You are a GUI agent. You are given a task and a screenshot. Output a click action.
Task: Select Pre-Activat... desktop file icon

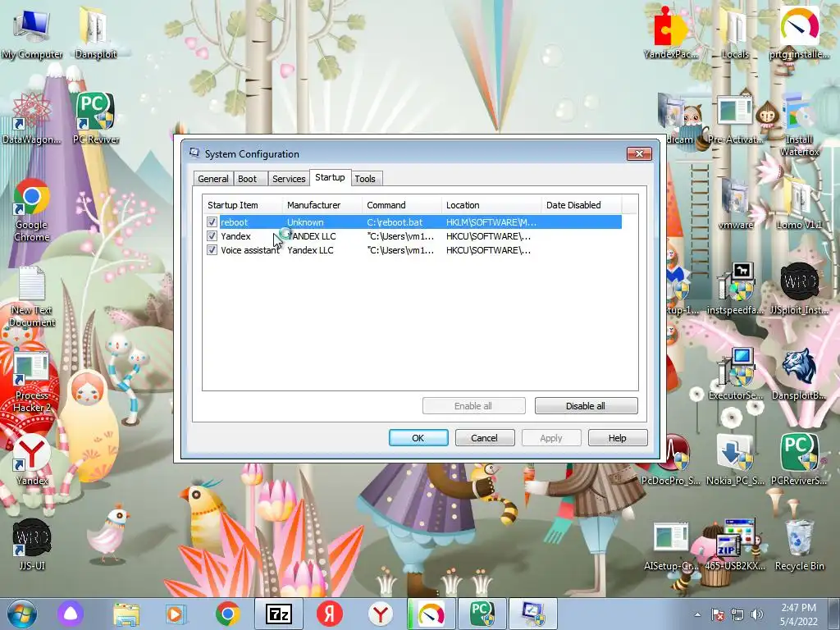coord(735,120)
